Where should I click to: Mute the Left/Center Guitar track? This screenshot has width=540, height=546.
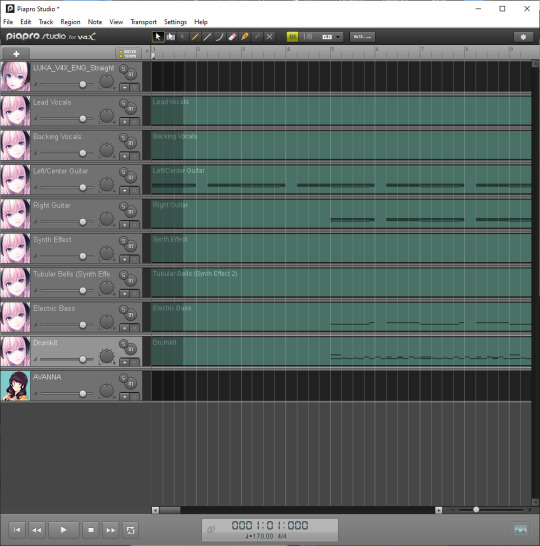click(131, 177)
